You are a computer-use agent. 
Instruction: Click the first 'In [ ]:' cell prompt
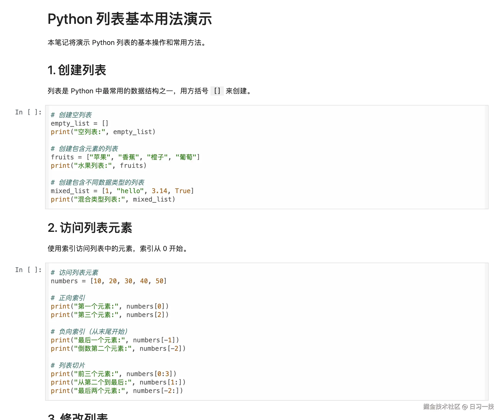click(28, 112)
